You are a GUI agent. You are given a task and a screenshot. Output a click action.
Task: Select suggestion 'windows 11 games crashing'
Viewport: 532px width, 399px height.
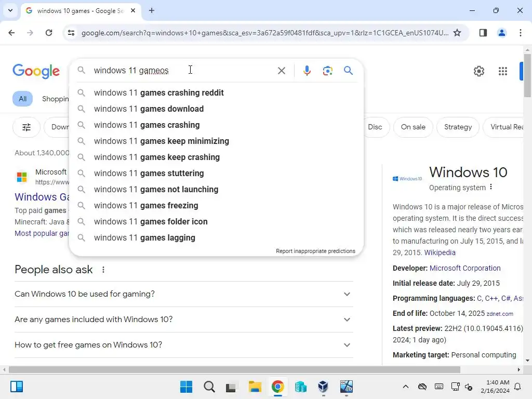[x=216, y=125]
